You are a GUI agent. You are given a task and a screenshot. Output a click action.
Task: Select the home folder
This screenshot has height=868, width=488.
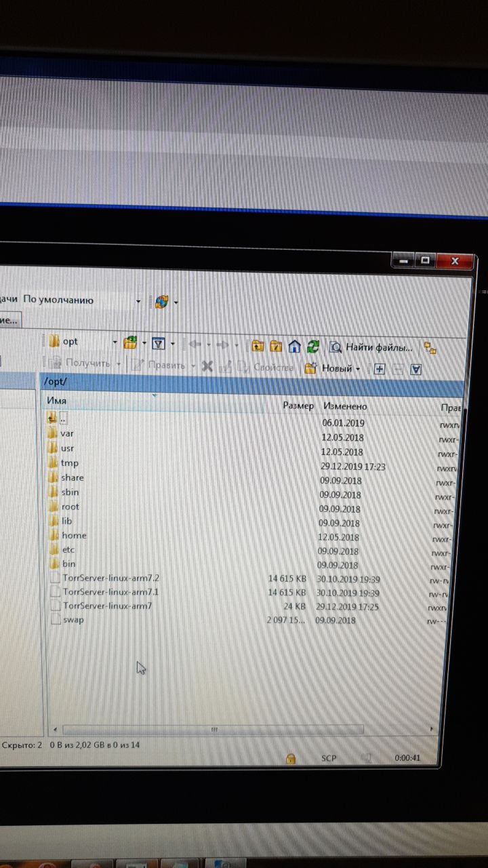(74, 535)
